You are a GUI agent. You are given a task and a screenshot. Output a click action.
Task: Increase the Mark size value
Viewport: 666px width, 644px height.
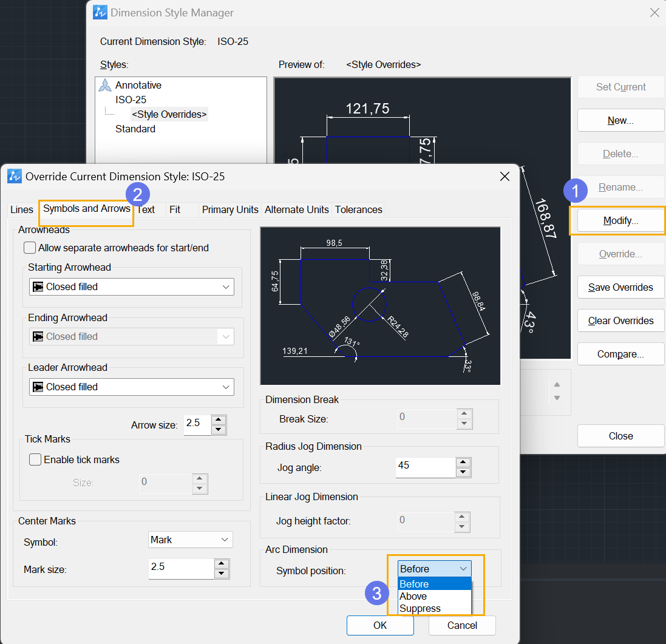click(222, 564)
